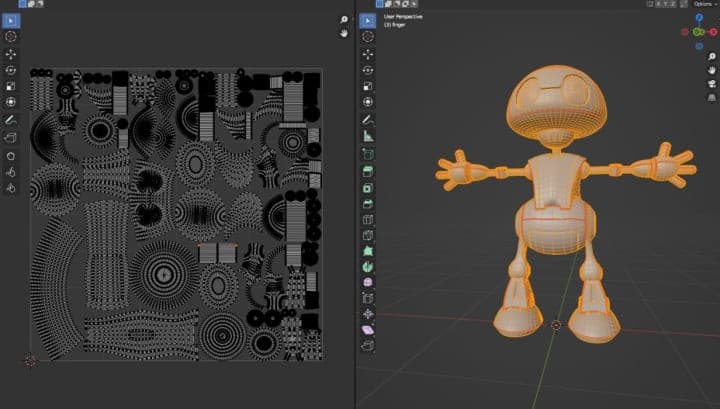Choose the Inset Faces tool
Viewport: 720px width, 409px height.
pos(367,187)
